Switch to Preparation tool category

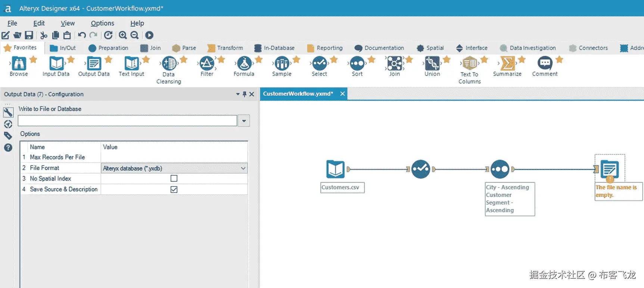[108, 48]
